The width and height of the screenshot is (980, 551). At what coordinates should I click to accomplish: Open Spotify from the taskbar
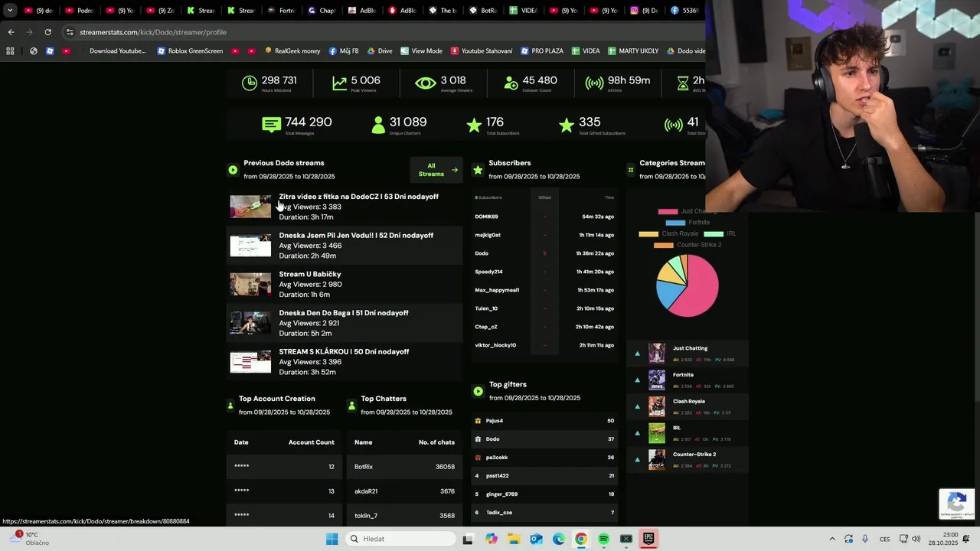(603, 539)
